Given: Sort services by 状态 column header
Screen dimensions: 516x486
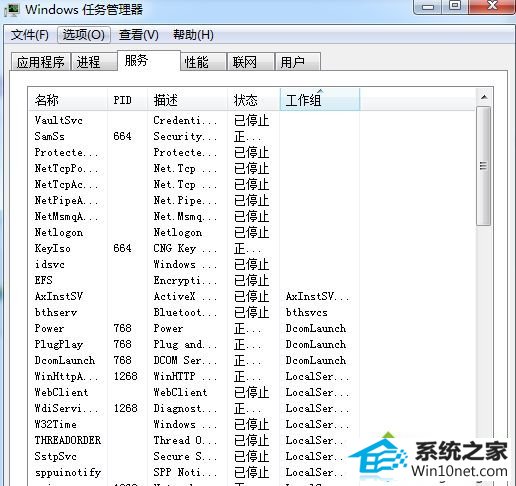Looking at the screenshot, I should tap(254, 100).
